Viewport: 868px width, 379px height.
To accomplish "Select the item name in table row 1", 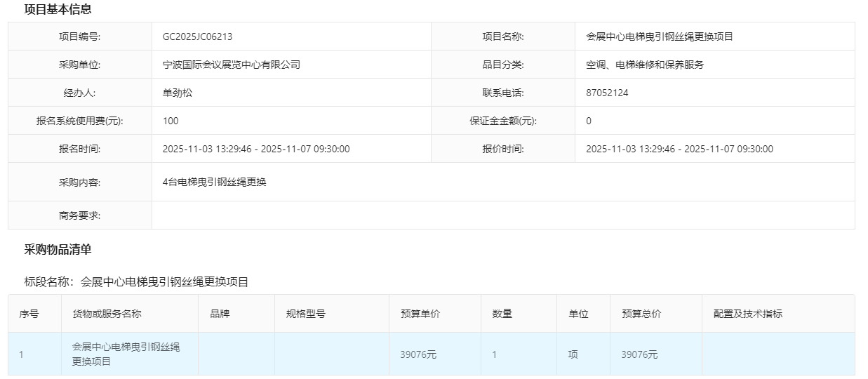I will (126, 354).
